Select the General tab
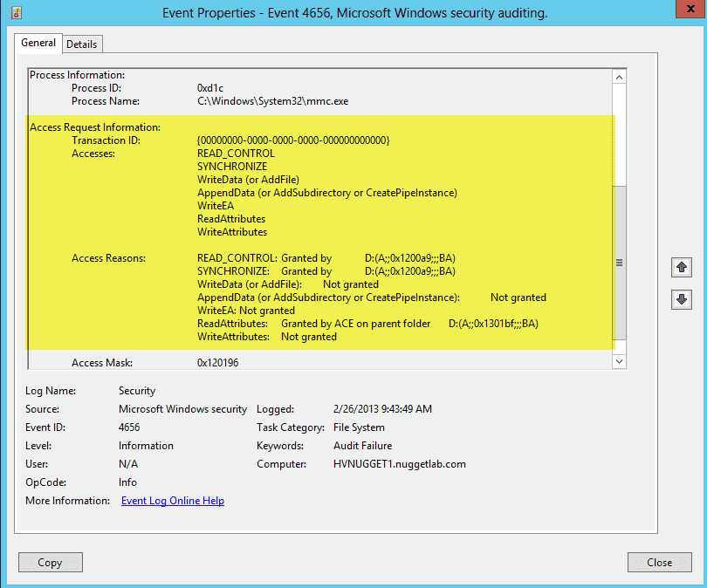The width and height of the screenshot is (707, 588). click(38, 43)
